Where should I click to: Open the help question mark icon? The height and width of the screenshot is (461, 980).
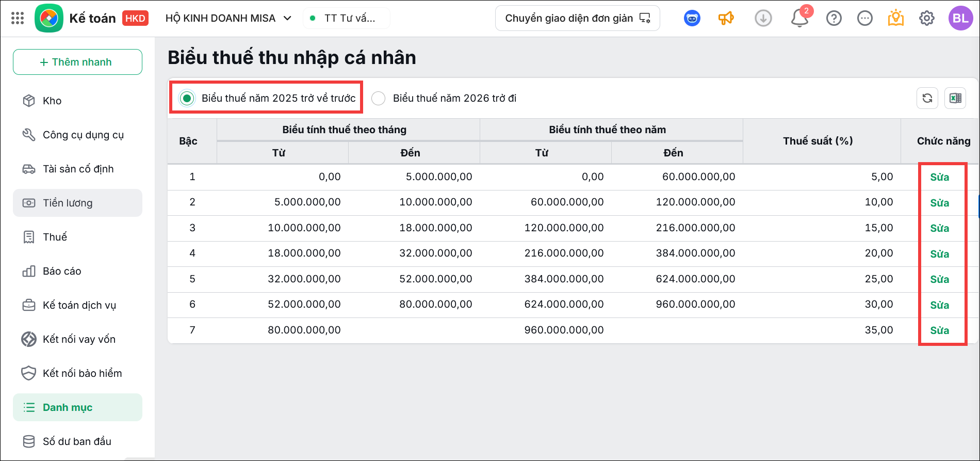tap(834, 18)
